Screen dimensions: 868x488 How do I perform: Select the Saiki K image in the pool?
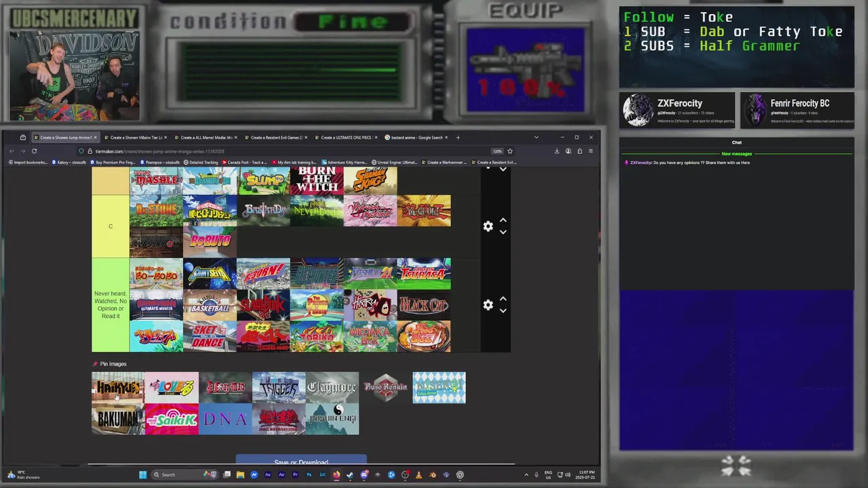point(172,419)
